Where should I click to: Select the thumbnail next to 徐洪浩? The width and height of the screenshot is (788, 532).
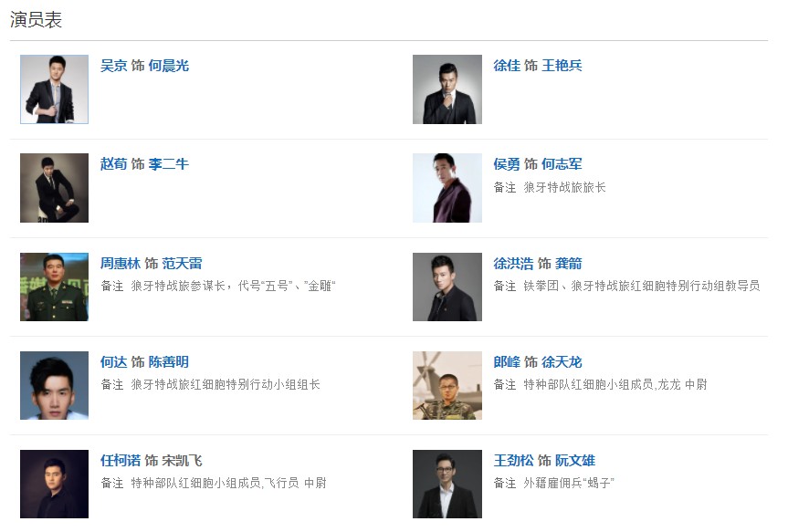pos(447,287)
